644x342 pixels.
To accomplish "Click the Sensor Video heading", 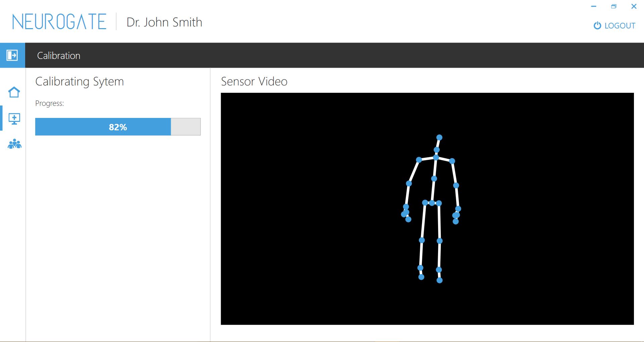I will pos(254,81).
